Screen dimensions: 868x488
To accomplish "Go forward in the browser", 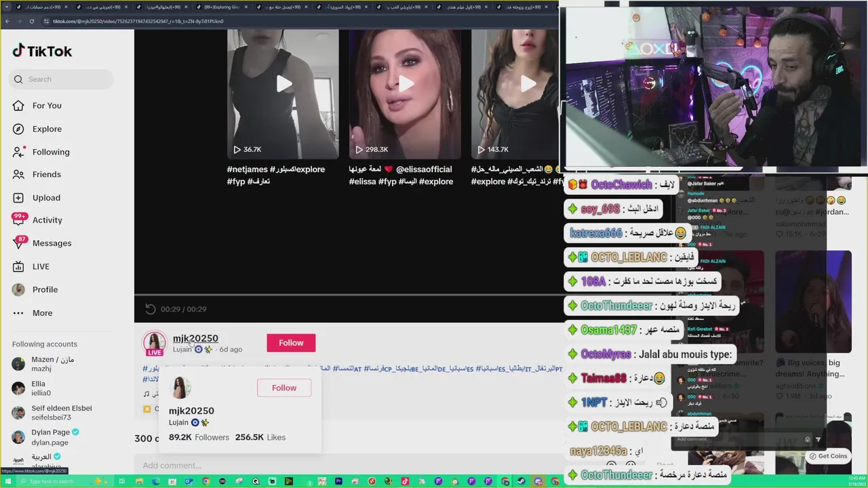I will [x=19, y=21].
